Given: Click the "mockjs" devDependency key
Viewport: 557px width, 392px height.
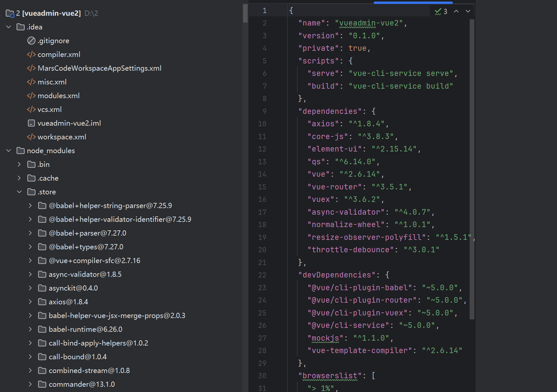Looking at the screenshot, I should click(325, 338).
